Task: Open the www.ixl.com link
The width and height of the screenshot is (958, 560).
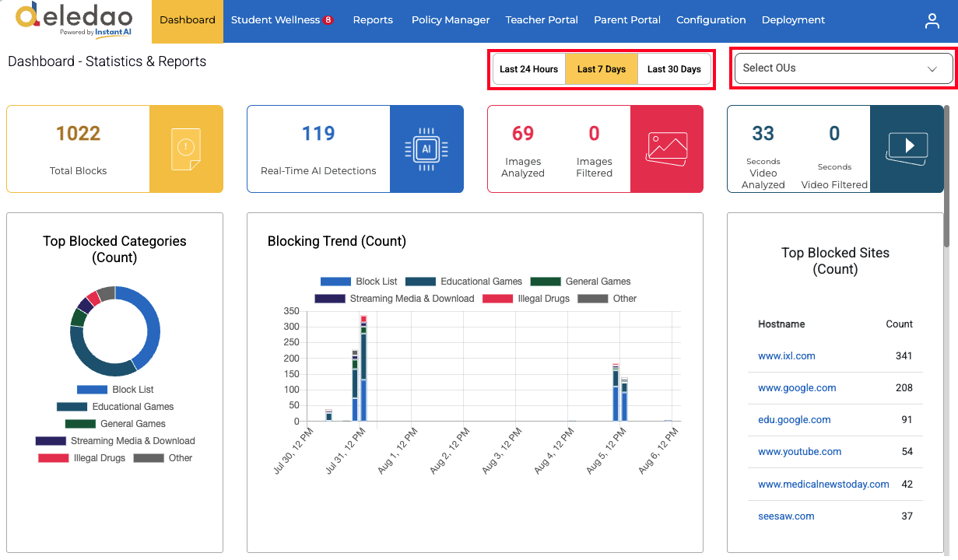Action: (x=787, y=356)
